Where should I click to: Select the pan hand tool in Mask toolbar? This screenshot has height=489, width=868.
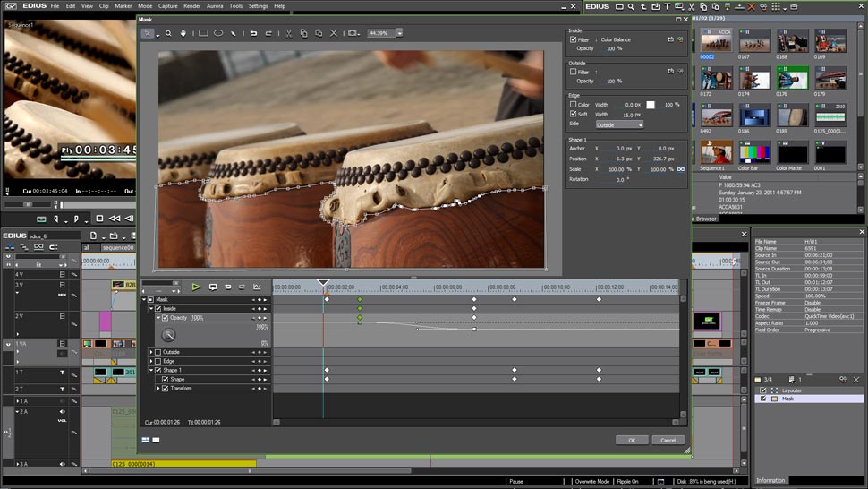183,33
